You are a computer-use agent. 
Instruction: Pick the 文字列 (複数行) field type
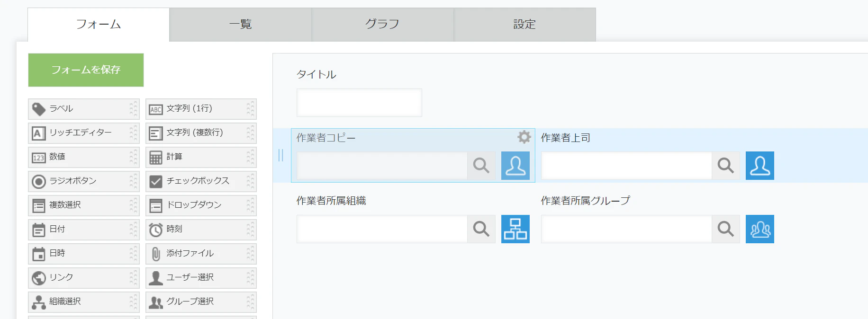(201, 133)
